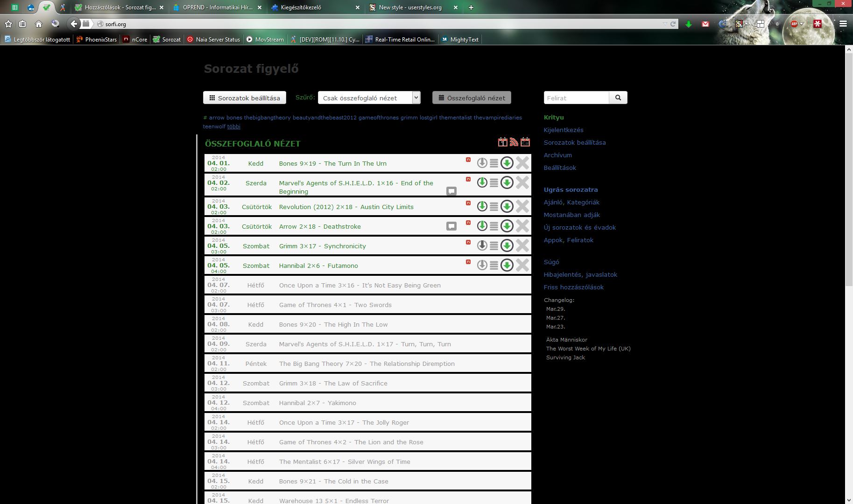
Task: Open the list icon for Bones 9×19
Action: click(x=493, y=163)
